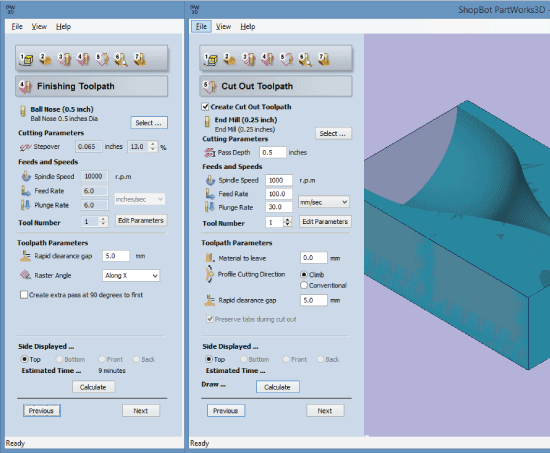Click step 3 icon in Cut Out Toolpath window
Screen dimensions: 550x453
click(x=249, y=59)
